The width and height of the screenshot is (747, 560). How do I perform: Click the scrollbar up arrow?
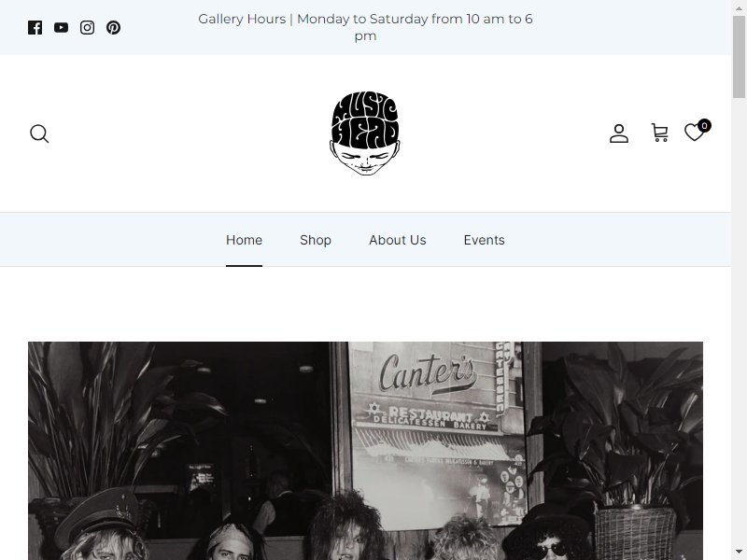(739, 7)
